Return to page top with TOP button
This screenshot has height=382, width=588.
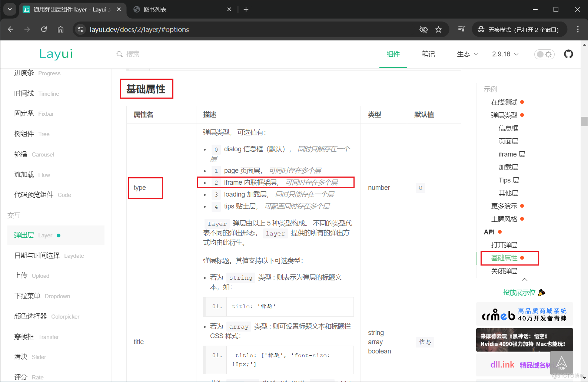point(562,363)
